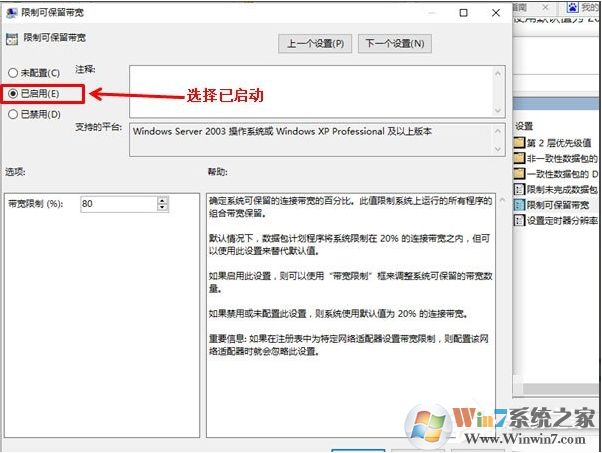Select 一致性数据包 entry in background list
Viewport: 602px width, 453px height.
pos(562,174)
